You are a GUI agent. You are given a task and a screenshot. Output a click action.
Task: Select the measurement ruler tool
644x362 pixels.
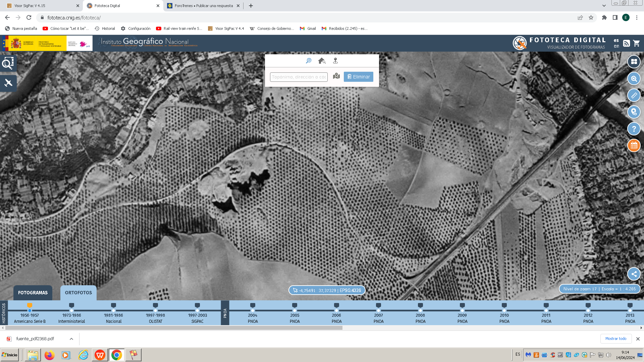[x=634, y=95]
